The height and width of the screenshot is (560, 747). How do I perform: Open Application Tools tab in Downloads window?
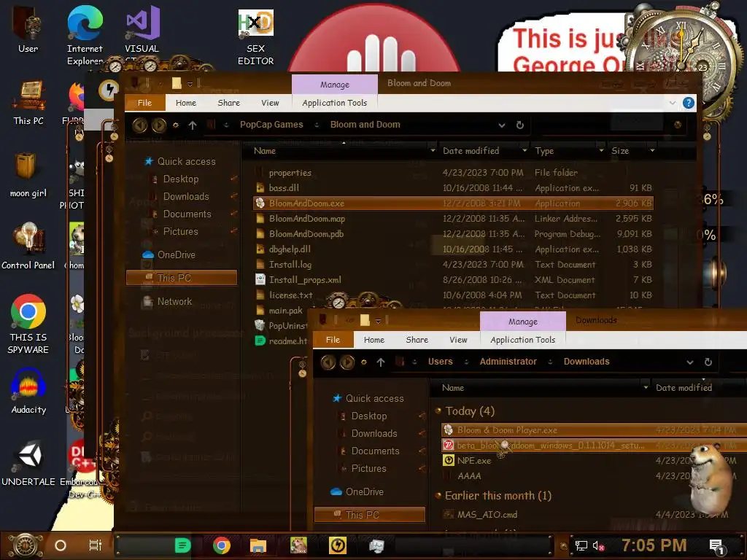(x=522, y=340)
